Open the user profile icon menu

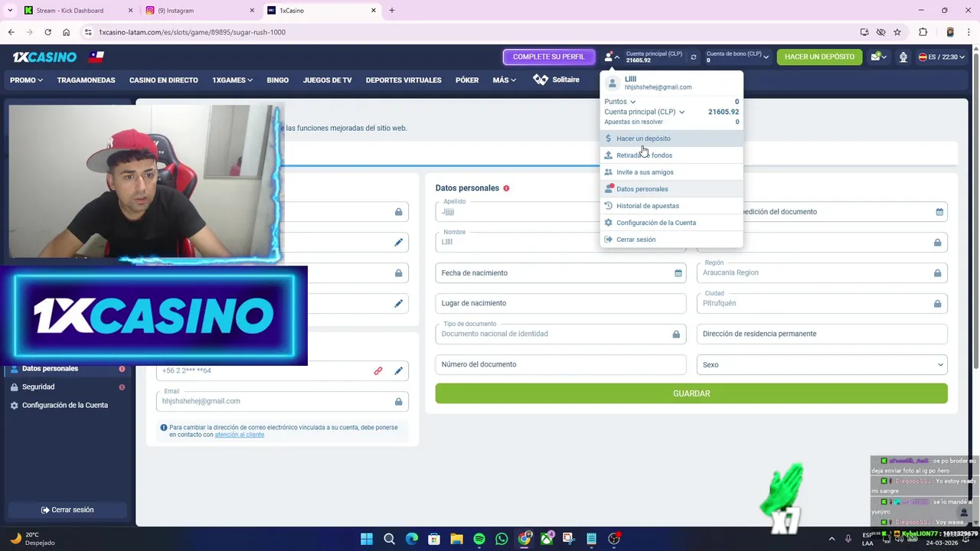pyautogui.click(x=612, y=57)
